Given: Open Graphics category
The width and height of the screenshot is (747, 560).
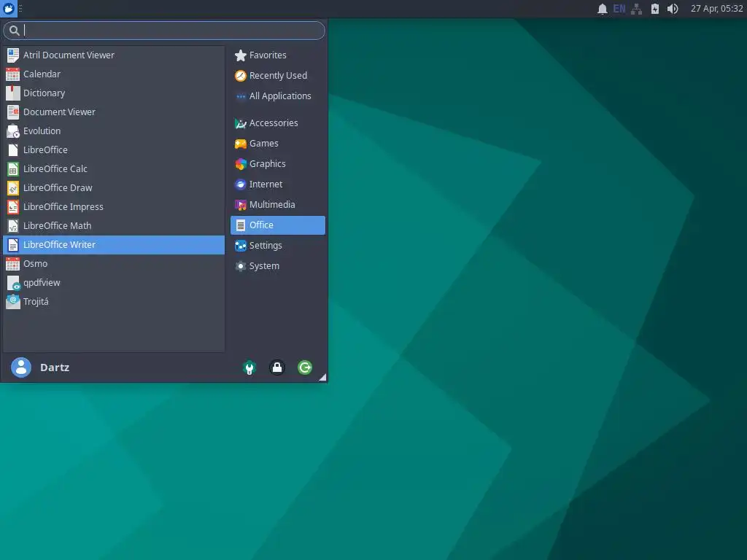Looking at the screenshot, I should tap(278, 164).
